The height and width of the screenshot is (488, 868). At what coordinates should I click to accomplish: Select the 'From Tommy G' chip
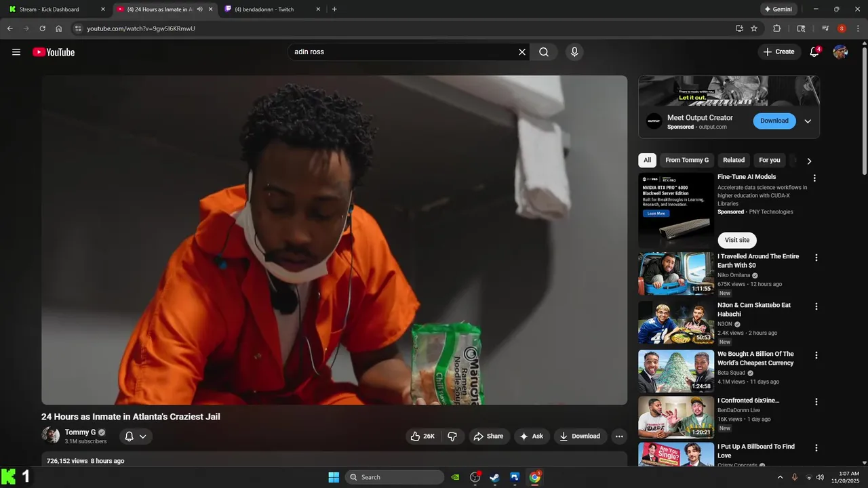[x=687, y=160]
